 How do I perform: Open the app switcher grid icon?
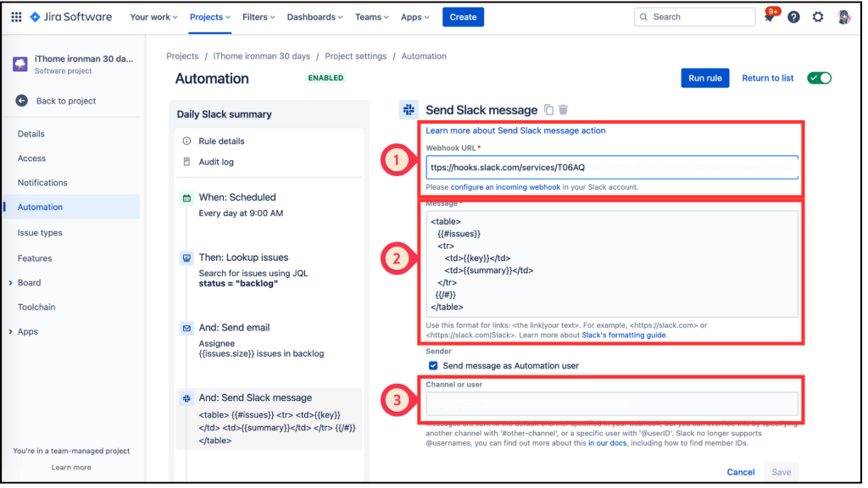(16, 17)
